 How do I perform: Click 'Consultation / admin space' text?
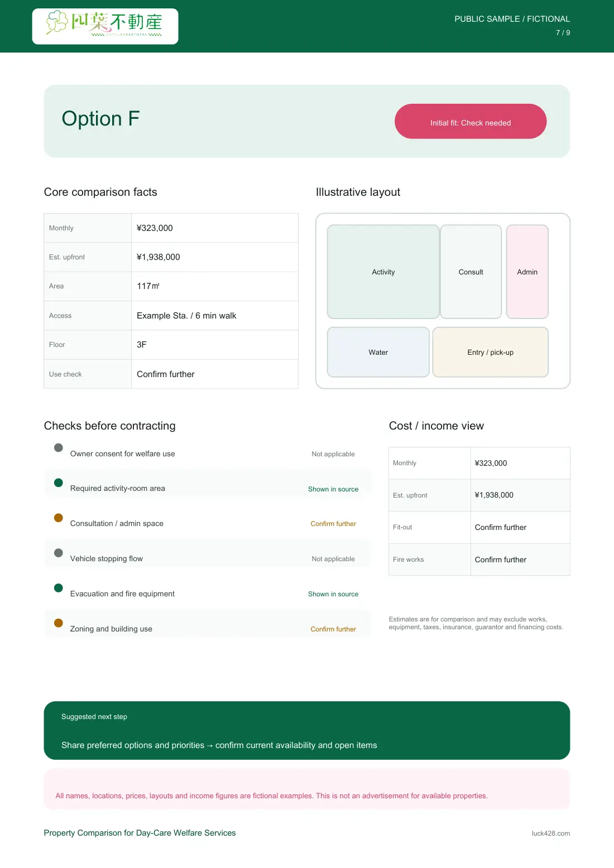click(117, 523)
